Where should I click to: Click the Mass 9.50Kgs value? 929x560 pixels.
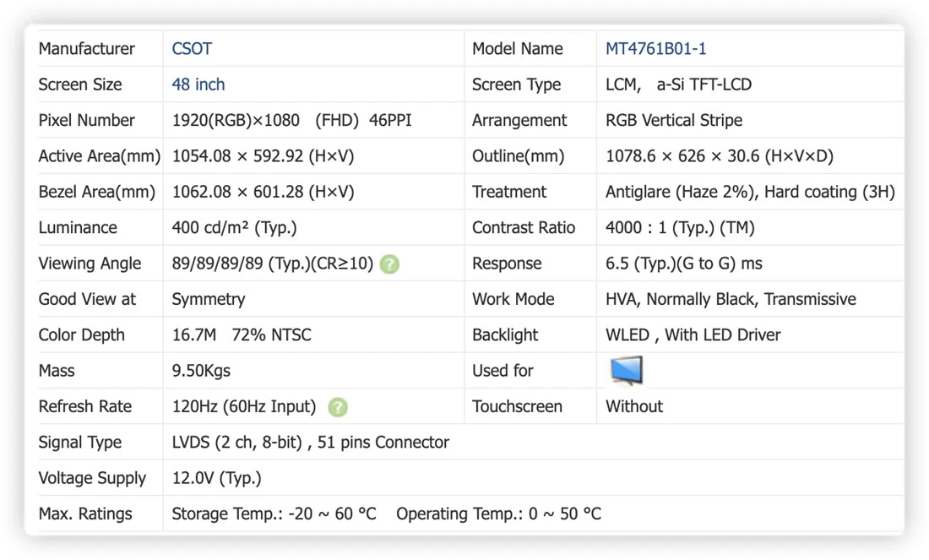[x=201, y=371]
